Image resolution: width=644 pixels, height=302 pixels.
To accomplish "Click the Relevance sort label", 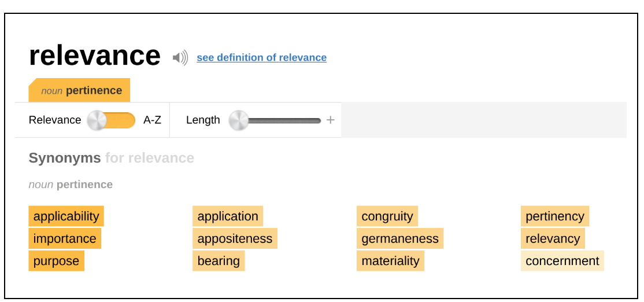I will [x=55, y=120].
